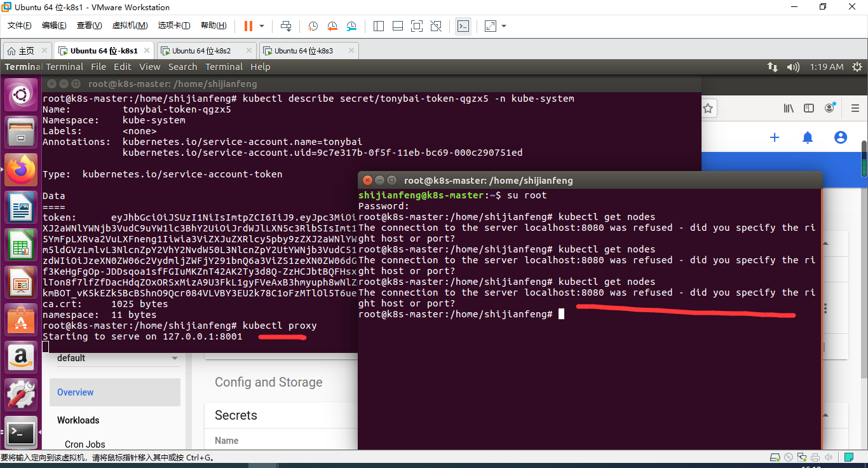This screenshot has width=868, height=468.
Task: Toggle the Firefox sidebar icon
Action: (809, 109)
